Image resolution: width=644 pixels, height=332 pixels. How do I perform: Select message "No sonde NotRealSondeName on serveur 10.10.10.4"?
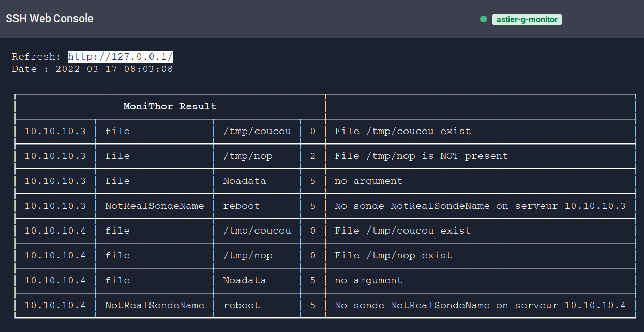480,305
